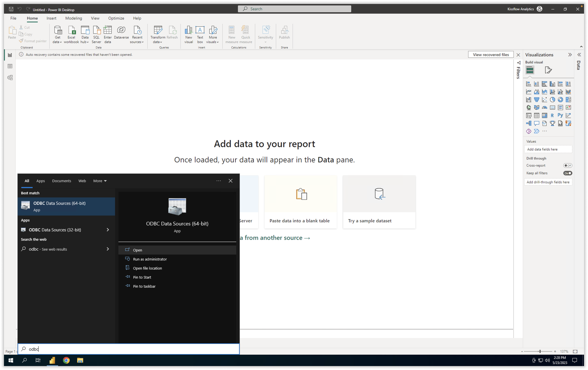
Task: Open the More dropdown in Windows search
Action: [100, 181]
